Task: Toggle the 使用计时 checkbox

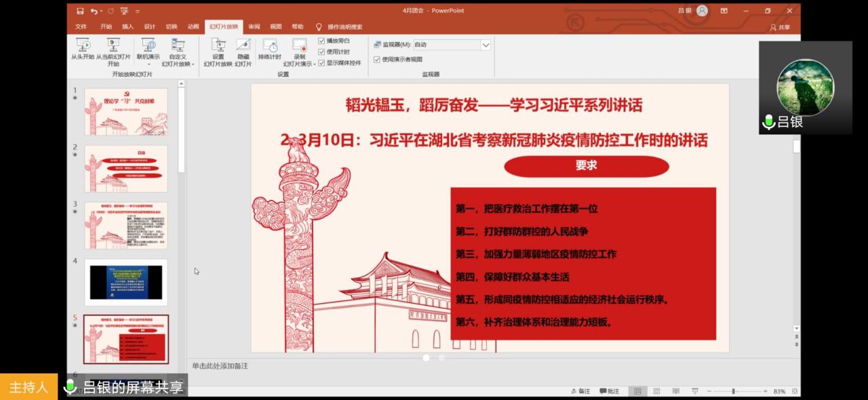Action: (322, 52)
